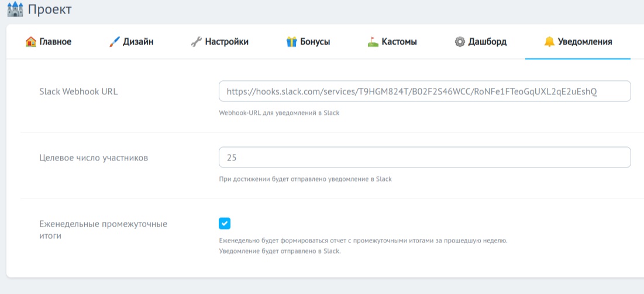This screenshot has width=644, height=294.
Task: Switch to the Дизайн tab
Action: (132, 42)
